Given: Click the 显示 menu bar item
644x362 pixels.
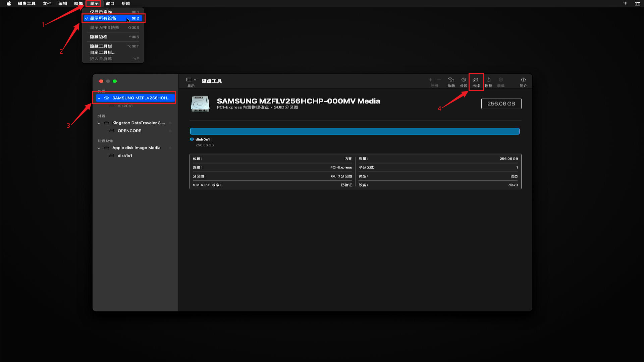Looking at the screenshot, I should [94, 4].
